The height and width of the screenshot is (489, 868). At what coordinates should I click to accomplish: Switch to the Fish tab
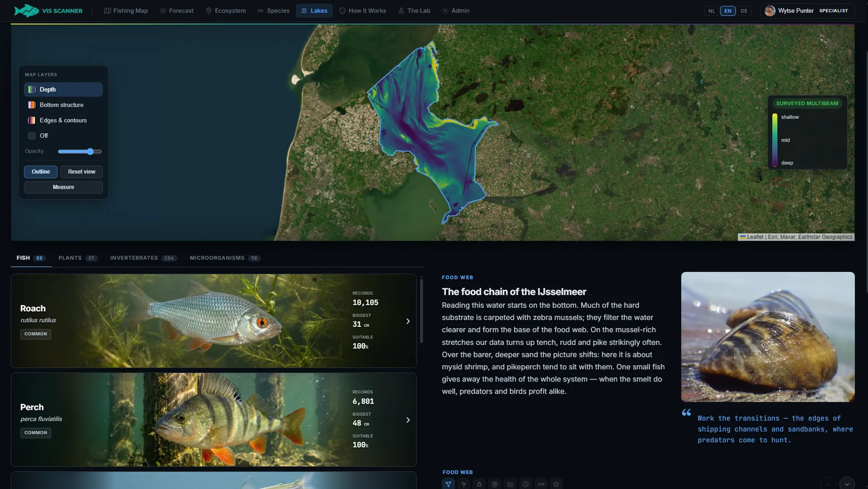pos(31,258)
